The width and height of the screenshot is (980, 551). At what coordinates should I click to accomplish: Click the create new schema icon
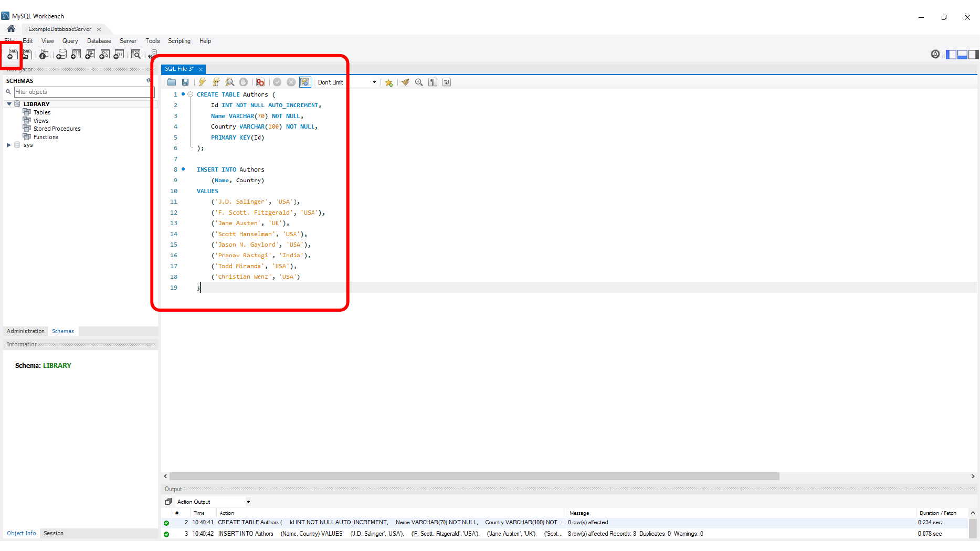click(61, 54)
